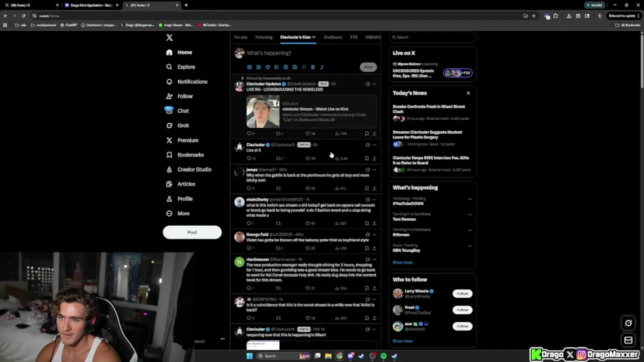Apply bold formatting in composer

tap(312, 67)
